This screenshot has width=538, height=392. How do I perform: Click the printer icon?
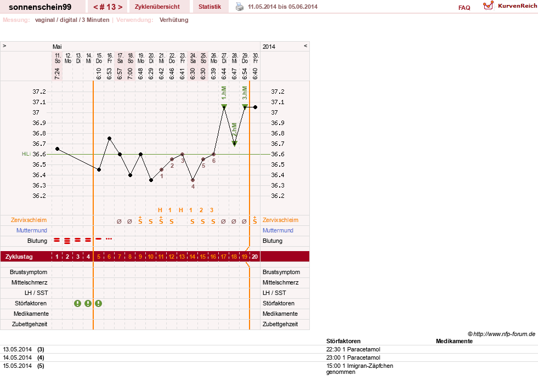[240, 7]
